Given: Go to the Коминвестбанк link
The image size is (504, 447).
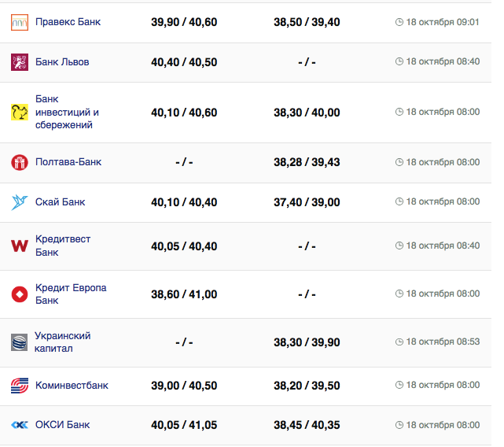Looking at the screenshot, I should point(72,386).
